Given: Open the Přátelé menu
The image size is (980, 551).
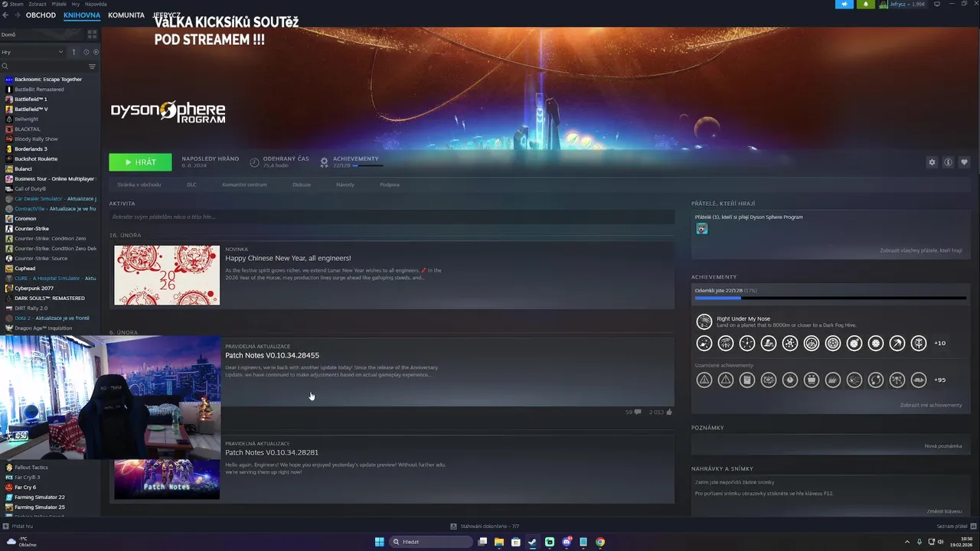Looking at the screenshot, I should point(59,4).
